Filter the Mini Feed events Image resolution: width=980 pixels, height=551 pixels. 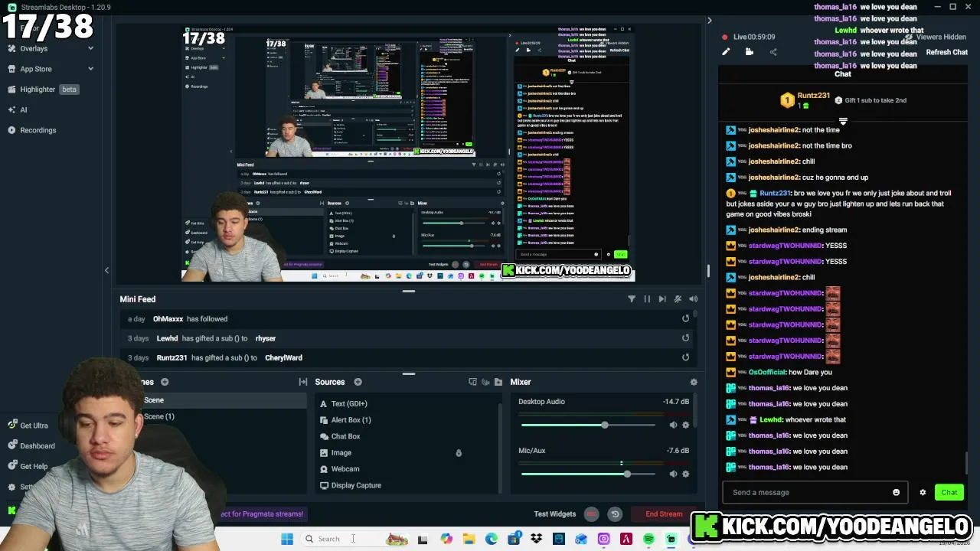coord(632,299)
